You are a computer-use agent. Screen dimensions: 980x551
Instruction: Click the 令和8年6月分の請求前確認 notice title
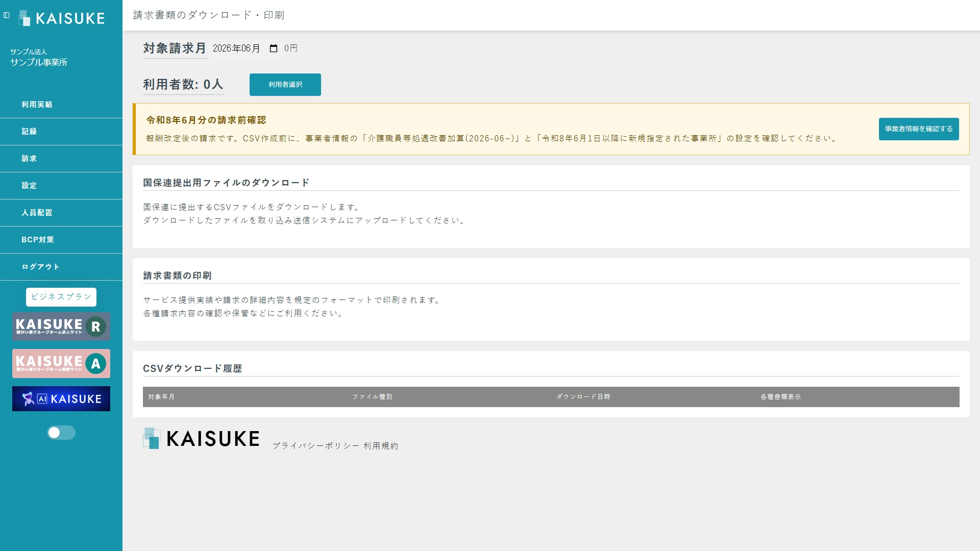206,120
